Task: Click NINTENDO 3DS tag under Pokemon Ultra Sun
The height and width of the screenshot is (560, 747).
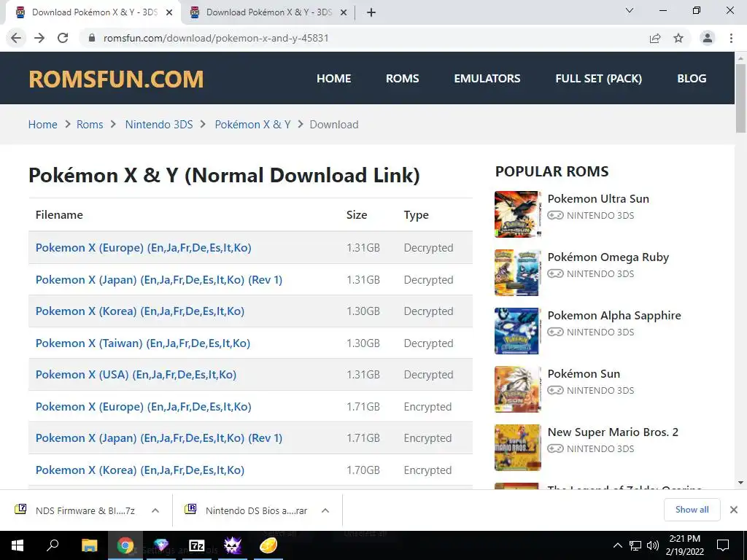Action: pos(591,216)
